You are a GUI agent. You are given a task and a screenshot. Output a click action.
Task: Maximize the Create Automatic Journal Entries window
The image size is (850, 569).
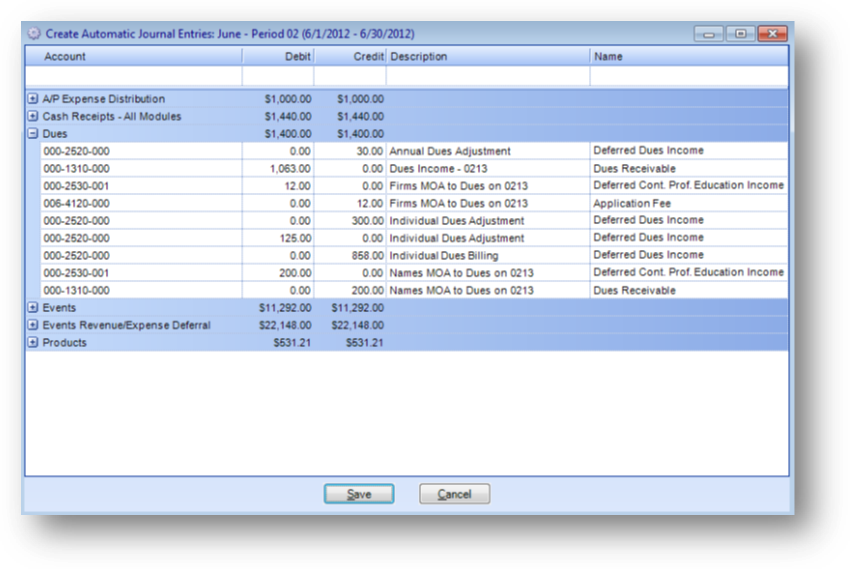[x=740, y=34]
